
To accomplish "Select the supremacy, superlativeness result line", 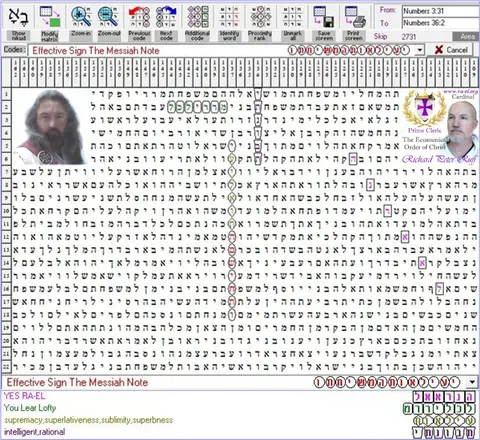I will (x=88, y=420).
